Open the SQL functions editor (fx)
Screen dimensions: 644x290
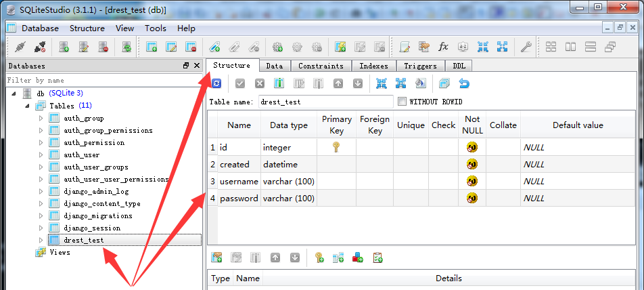tap(444, 47)
